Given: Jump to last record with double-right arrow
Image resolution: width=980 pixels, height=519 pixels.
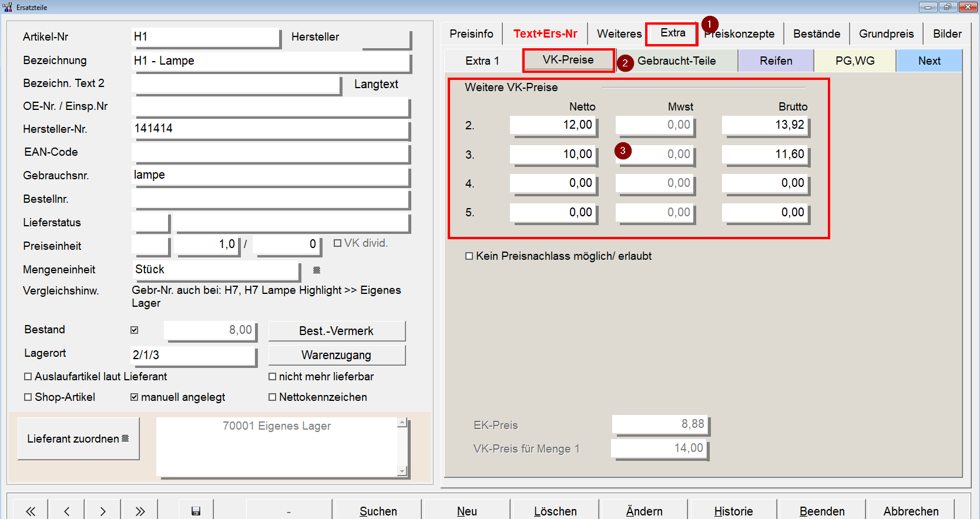Looking at the screenshot, I should point(139,511).
